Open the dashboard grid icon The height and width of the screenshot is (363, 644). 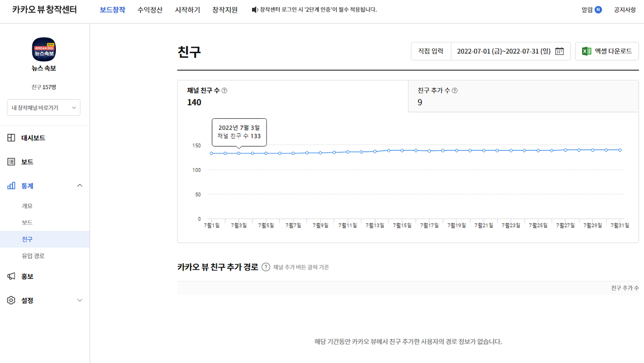point(11,138)
